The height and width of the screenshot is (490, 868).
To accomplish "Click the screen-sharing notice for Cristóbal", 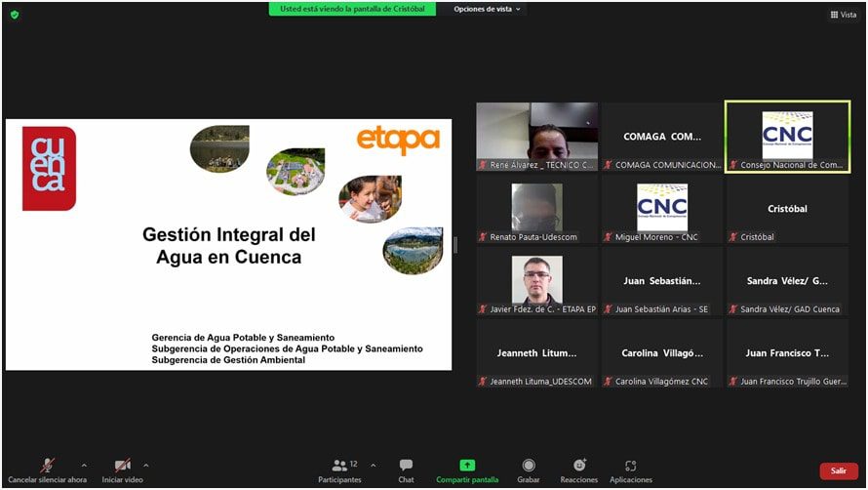I will pos(352,9).
